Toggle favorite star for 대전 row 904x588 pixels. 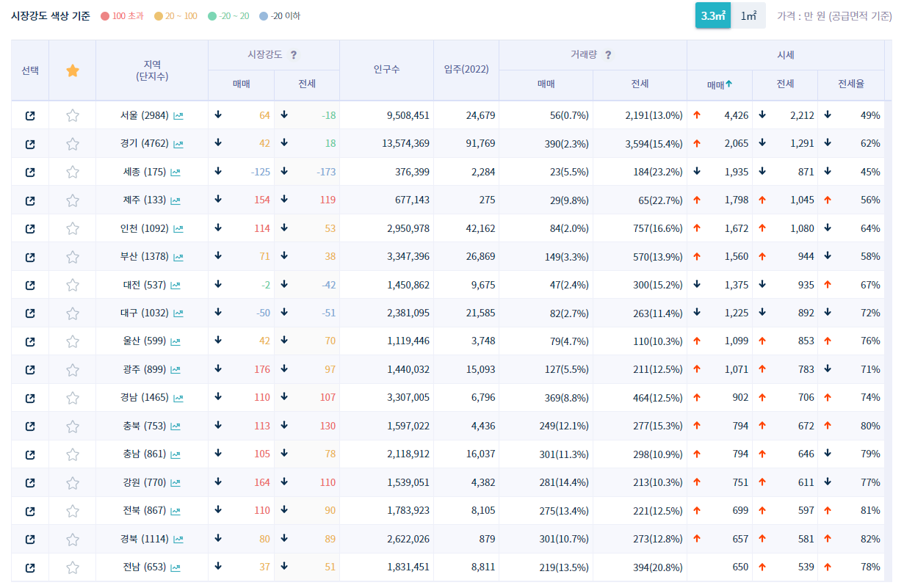tap(73, 285)
